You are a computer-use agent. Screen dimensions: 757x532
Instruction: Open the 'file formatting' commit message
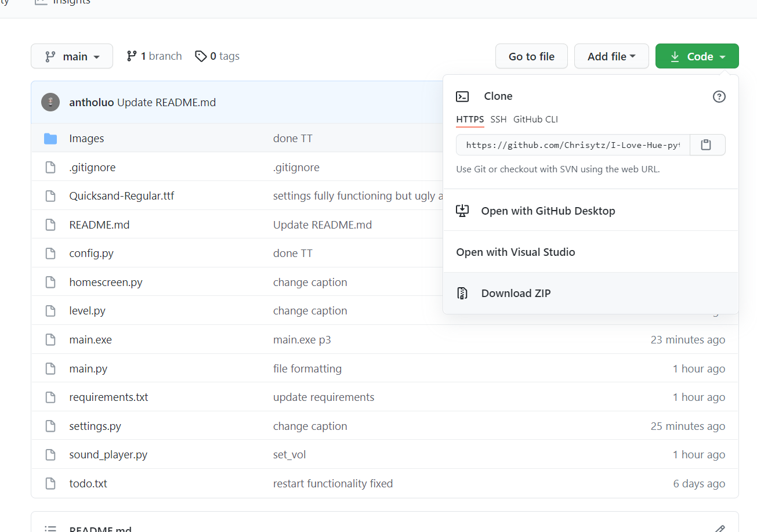pos(307,368)
